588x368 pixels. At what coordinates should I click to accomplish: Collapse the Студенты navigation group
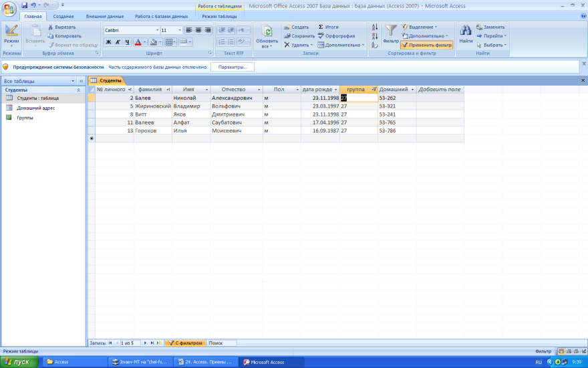[78, 90]
